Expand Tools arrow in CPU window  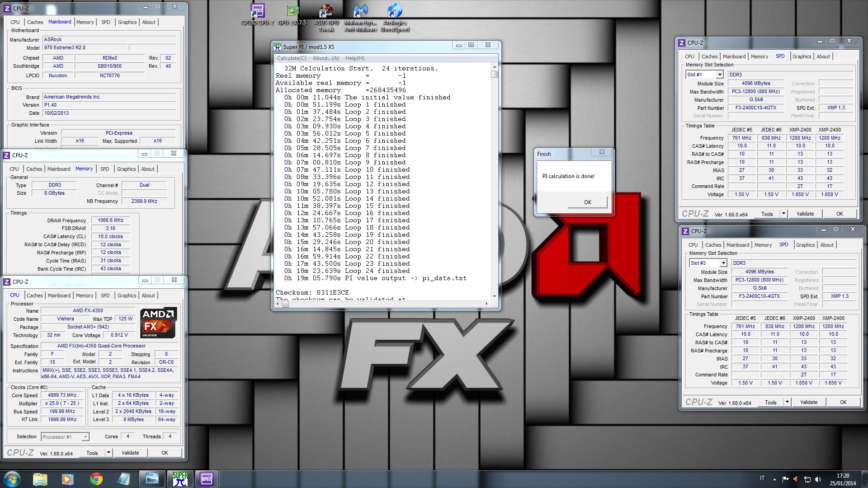pos(108,453)
